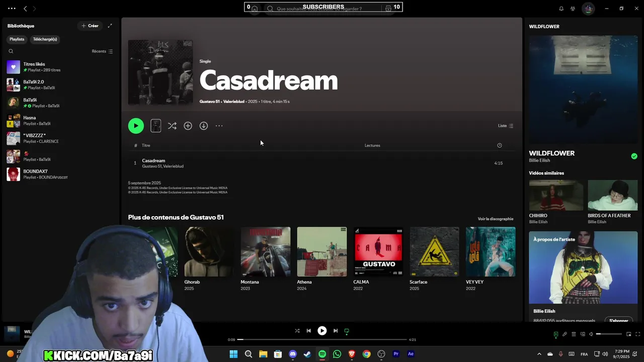The image size is (644, 362).
Task: Switch to full screen with corner icon
Action: pos(638,334)
